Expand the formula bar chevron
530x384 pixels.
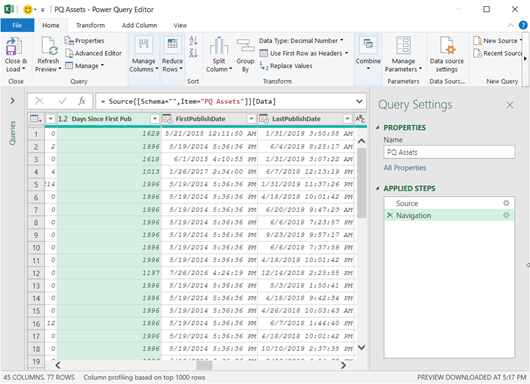coord(359,101)
